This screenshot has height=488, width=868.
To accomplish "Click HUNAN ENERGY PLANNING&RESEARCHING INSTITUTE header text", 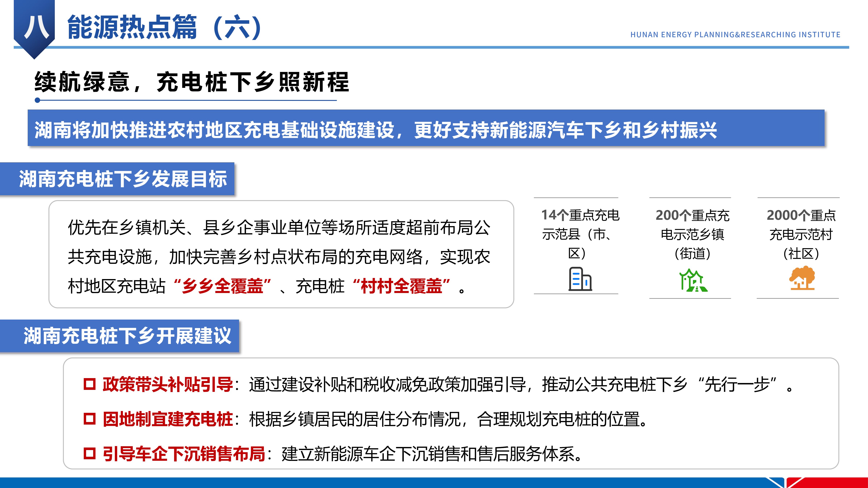I will 735,35.
